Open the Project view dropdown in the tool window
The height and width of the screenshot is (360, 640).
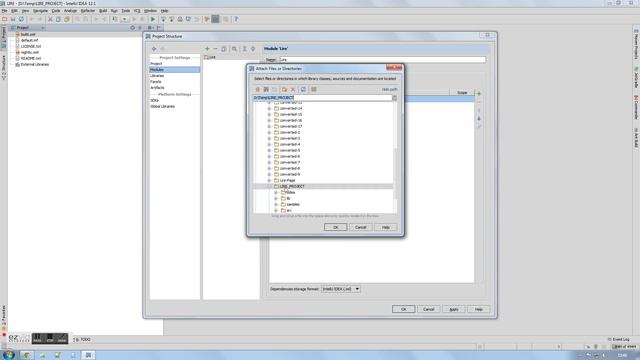[x=43, y=28]
